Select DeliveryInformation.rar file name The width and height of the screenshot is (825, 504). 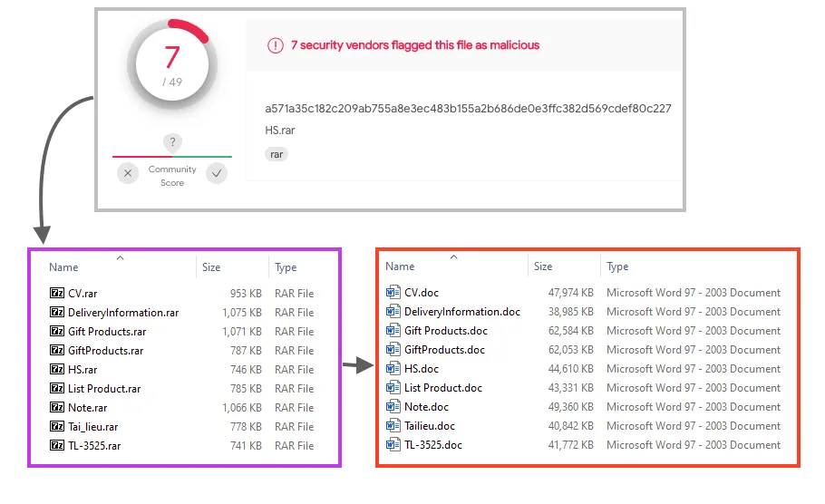click(123, 313)
